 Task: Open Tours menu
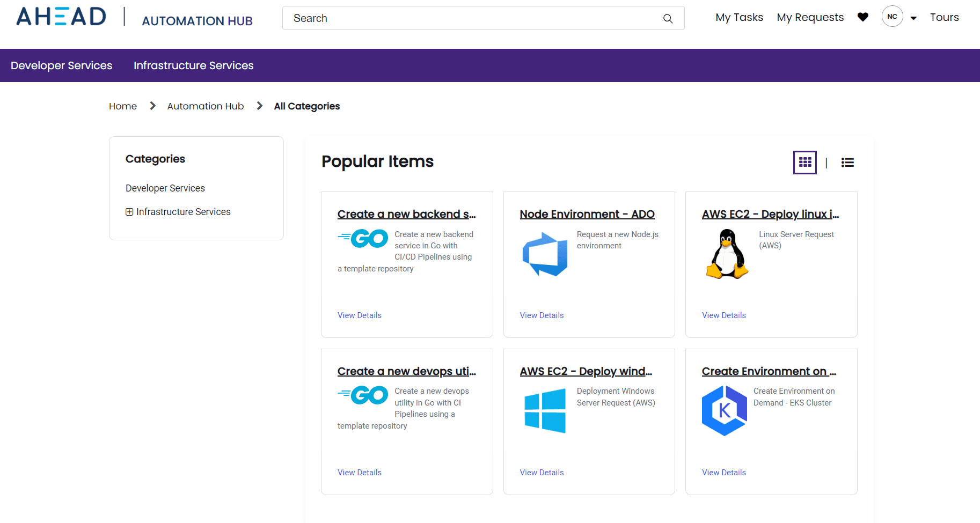[945, 18]
